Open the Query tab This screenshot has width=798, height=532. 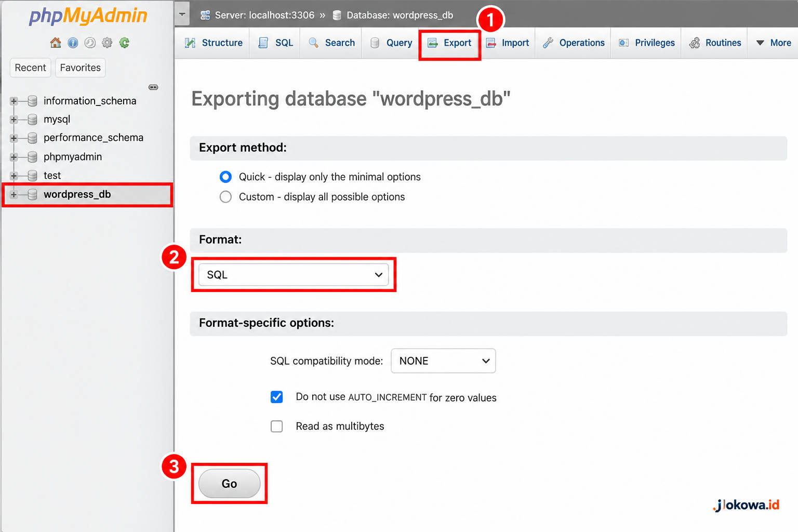pos(391,43)
